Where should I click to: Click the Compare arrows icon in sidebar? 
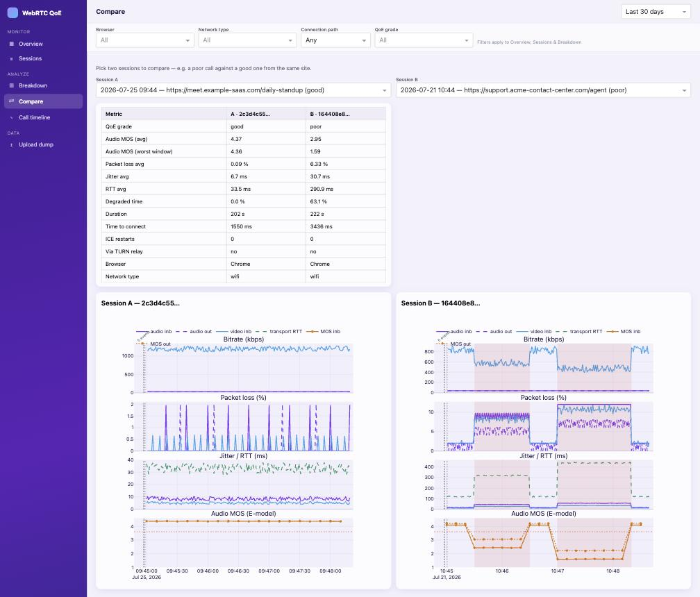[12, 101]
